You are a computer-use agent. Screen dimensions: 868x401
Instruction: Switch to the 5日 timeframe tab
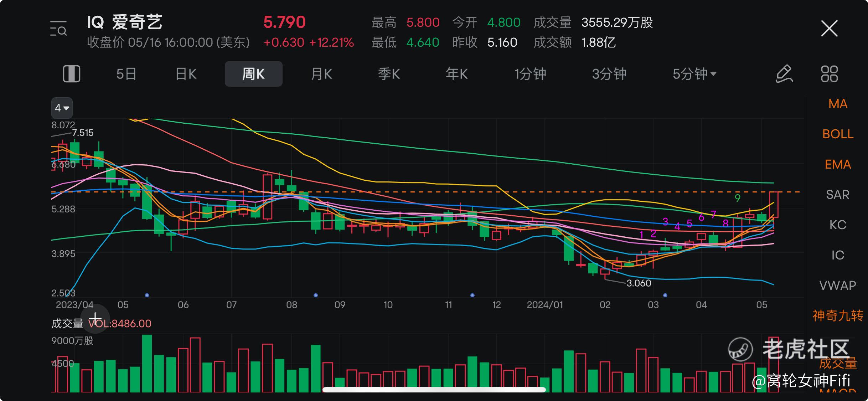(x=126, y=74)
